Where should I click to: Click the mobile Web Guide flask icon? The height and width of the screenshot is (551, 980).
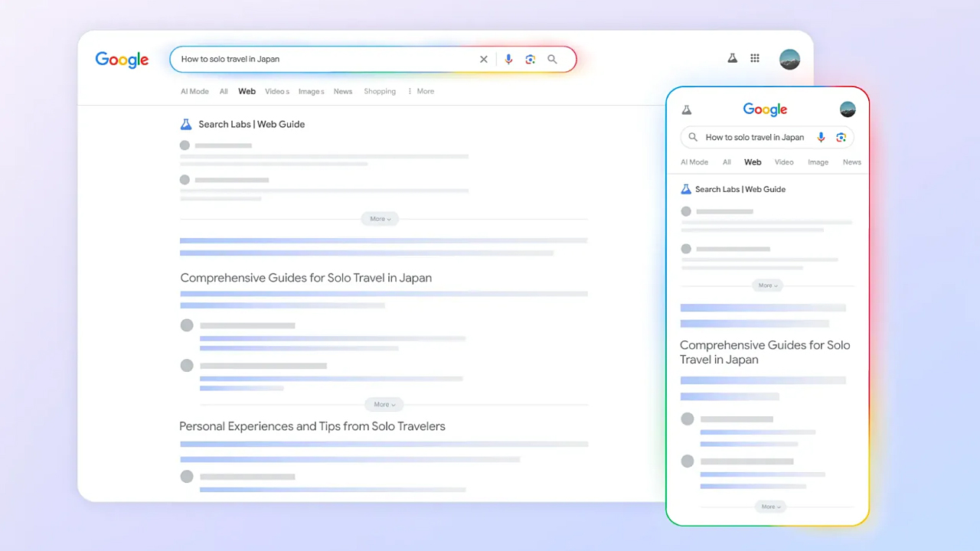click(686, 189)
